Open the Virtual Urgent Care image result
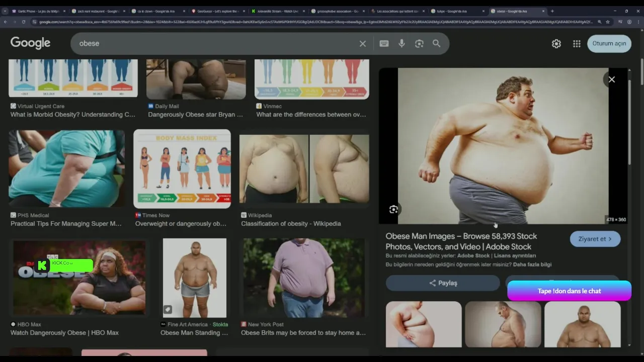644x362 pixels. point(73,78)
